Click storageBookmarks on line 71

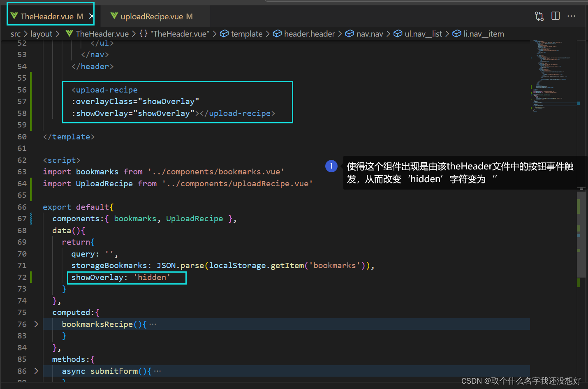point(109,265)
